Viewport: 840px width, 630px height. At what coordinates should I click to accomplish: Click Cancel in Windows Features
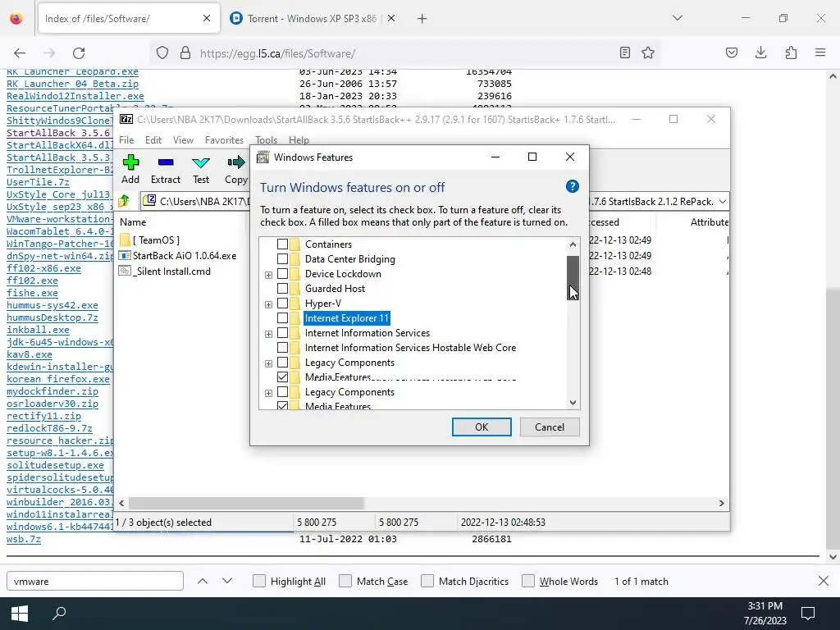pos(550,427)
